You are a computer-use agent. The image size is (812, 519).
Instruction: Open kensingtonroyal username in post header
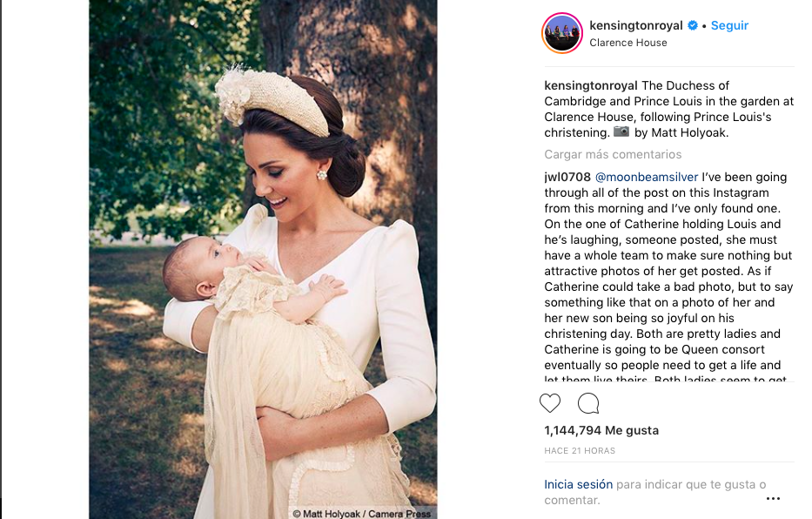click(x=637, y=25)
